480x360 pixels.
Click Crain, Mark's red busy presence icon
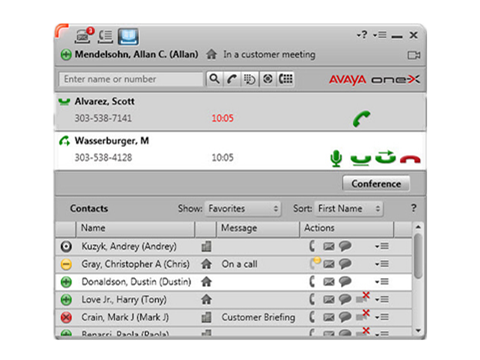66,317
